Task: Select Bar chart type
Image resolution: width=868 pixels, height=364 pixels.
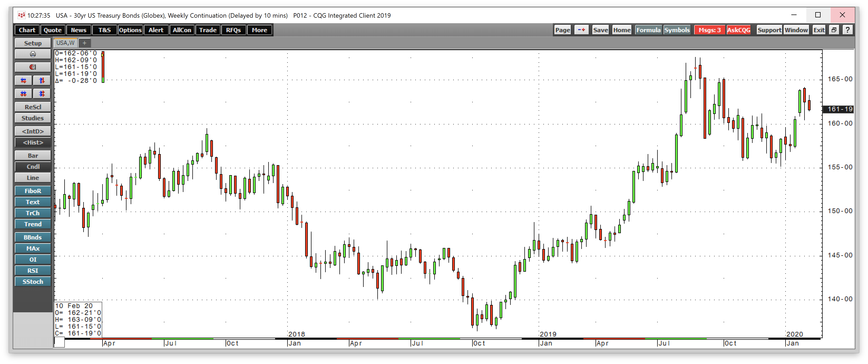Action: 33,155
